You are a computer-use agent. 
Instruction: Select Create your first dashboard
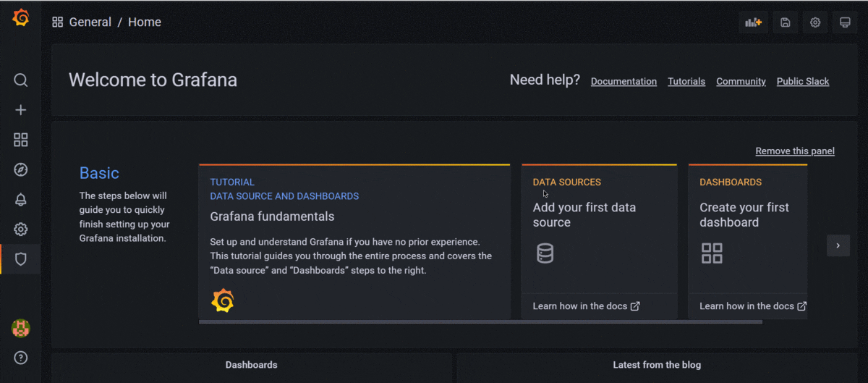[x=744, y=215]
